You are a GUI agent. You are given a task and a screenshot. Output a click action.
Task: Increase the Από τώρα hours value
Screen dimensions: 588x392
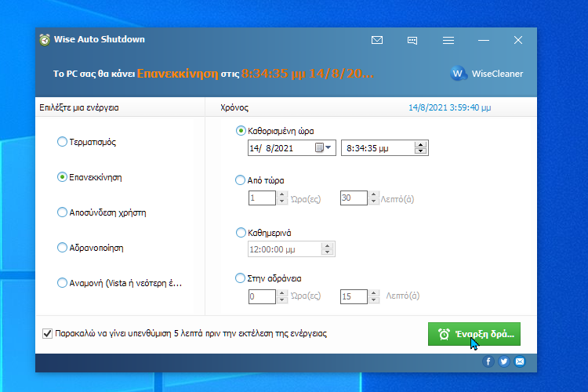(x=282, y=194)
